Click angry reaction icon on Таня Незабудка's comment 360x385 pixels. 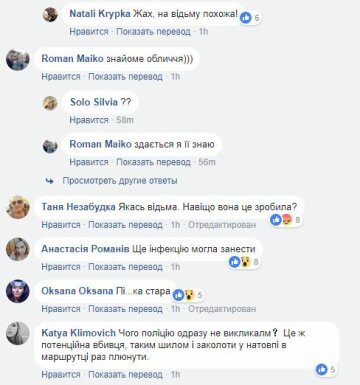click(x=287, y=219)
